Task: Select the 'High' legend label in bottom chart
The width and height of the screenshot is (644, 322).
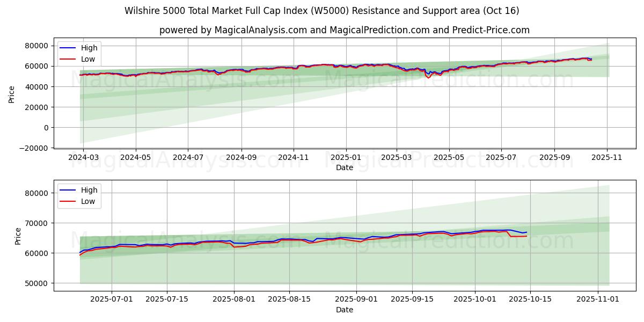Action: (89, 190)
